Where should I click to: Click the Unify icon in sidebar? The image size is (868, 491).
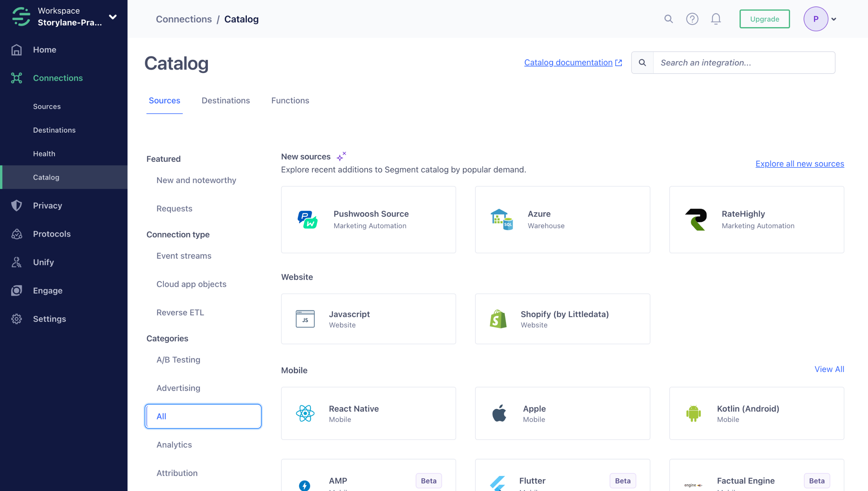(x=17, y=262)
